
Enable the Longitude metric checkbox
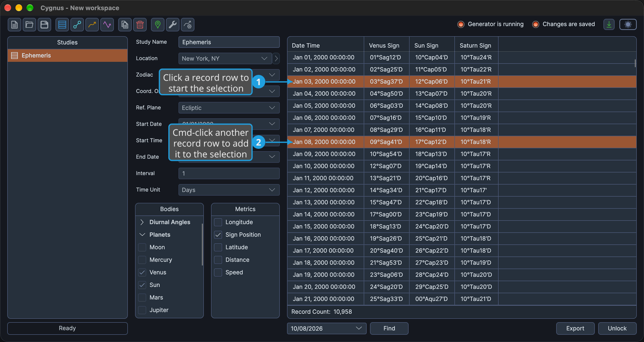tap(218, 222)
